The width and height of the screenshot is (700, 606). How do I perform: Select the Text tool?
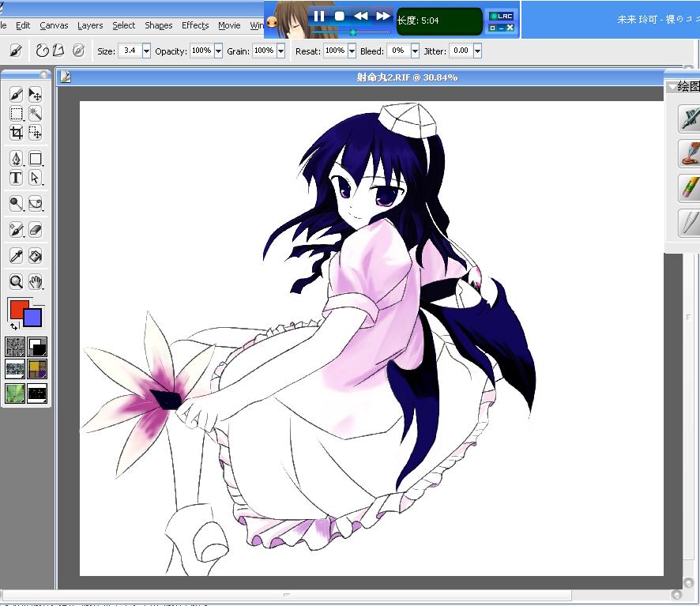pos(16,178)
